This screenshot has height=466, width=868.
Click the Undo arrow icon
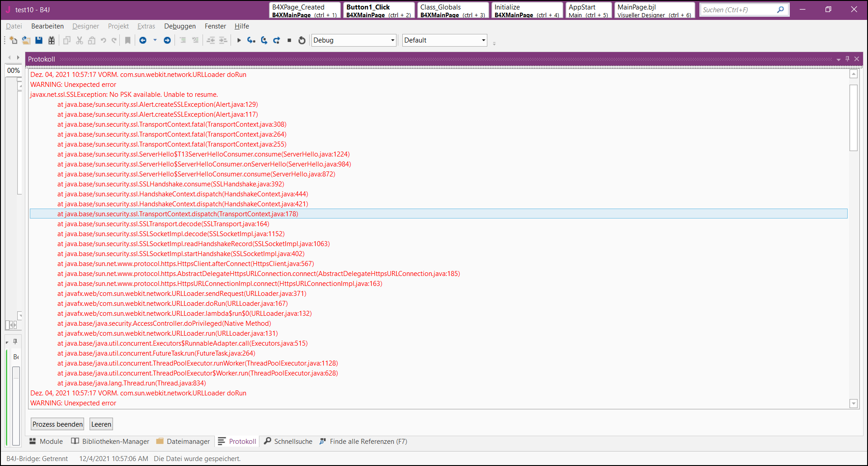pos(104,40)
